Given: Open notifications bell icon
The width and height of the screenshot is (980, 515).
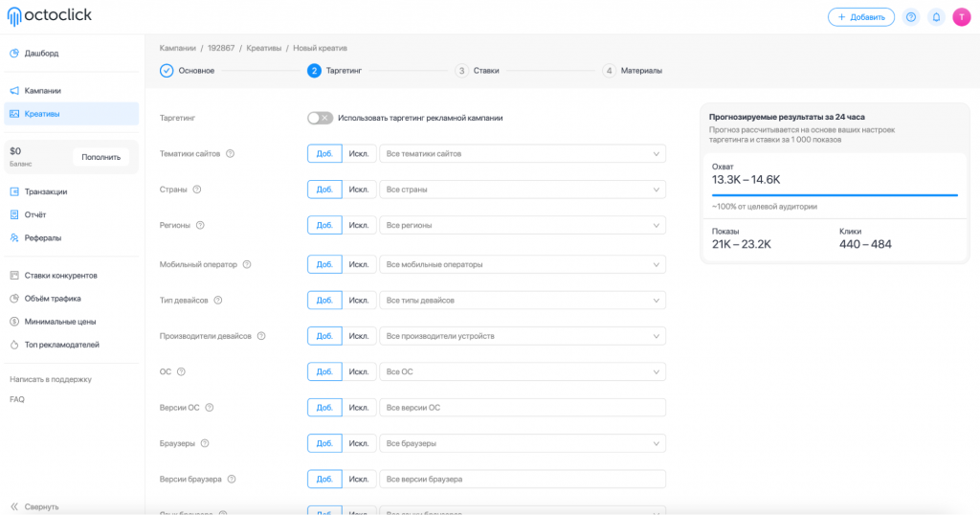Looking at the screenshot, I should (936, 17).
